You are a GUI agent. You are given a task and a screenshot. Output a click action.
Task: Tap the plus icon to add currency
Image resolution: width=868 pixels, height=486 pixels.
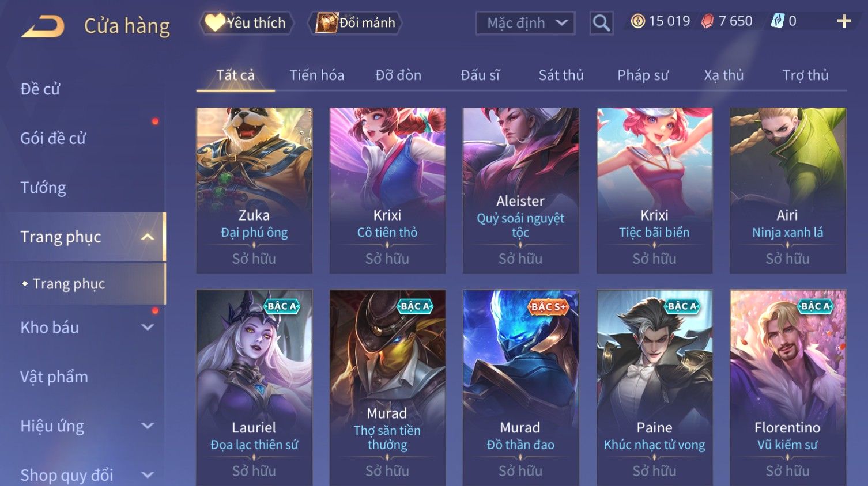[844, 21]
